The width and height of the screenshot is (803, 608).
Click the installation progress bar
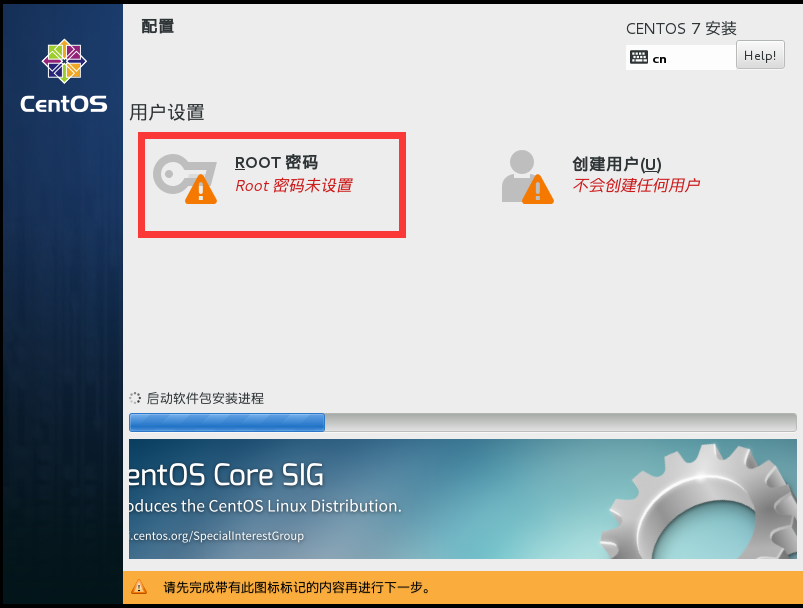click(x=462, y=423)
